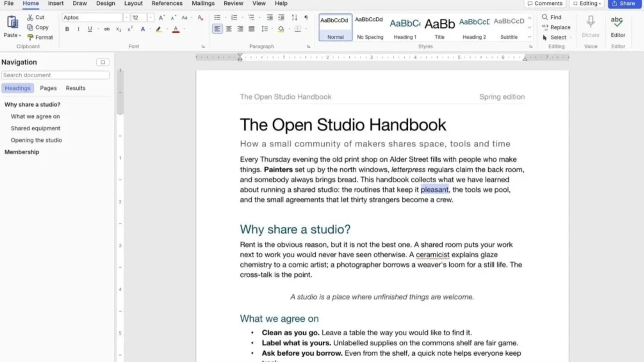Apply the red font color

click(x=175, y=29)
